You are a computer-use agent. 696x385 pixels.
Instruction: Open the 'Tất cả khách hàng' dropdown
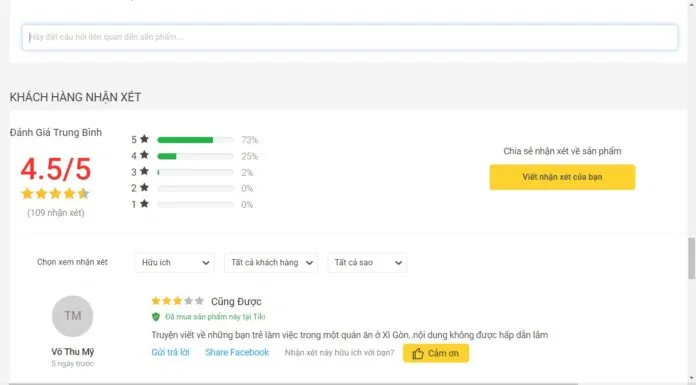pyautogui.click(x=271, y=262)
